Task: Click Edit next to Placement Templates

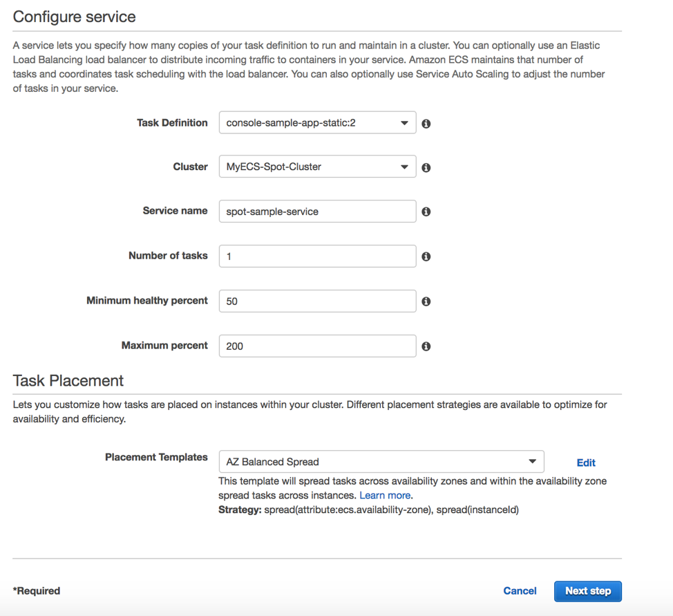Action: pos(586,463)
